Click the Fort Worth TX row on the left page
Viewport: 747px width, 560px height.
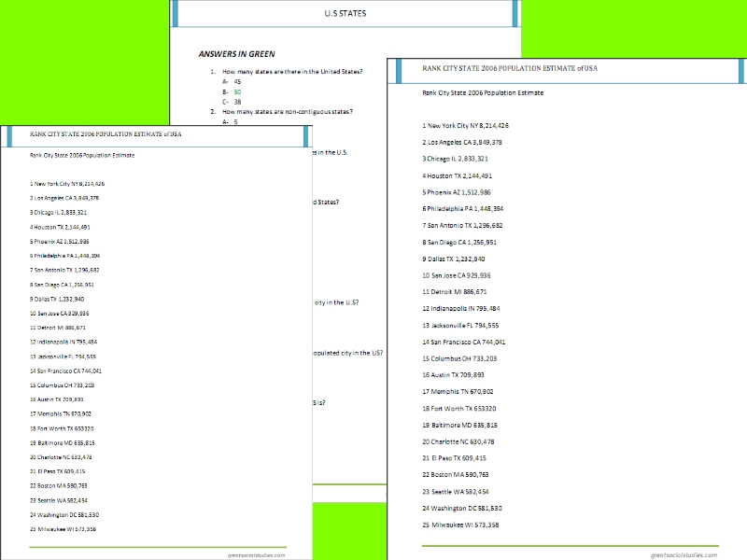pyautogui.click(x=62, y=428)
